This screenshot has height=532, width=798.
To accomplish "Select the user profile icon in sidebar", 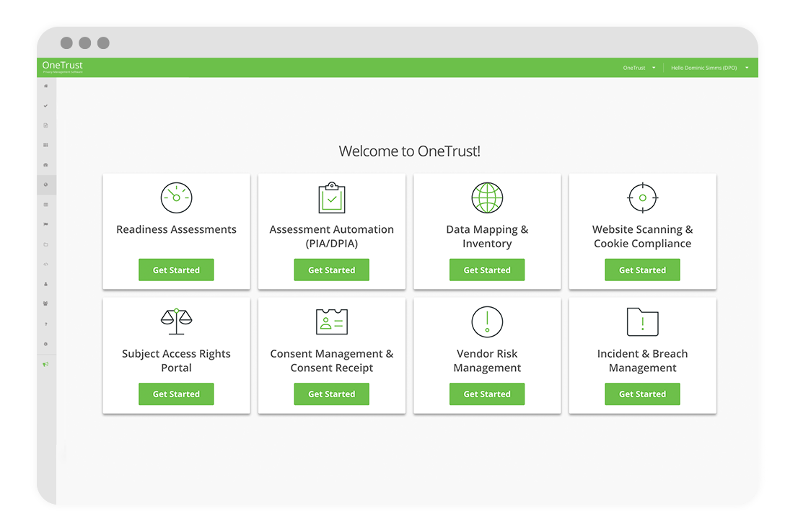I will pyautogui.click(x=45, y=284).
